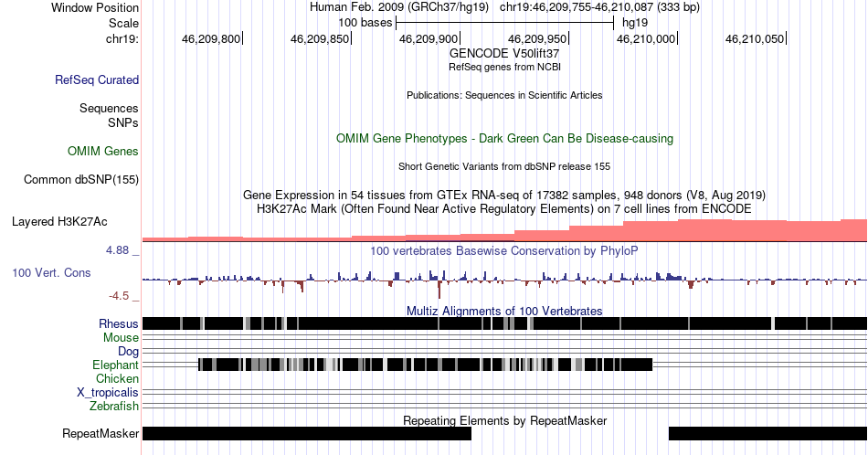Click the OMIM Gene Phenotypes title
The image size is (868, 455).
504,138
